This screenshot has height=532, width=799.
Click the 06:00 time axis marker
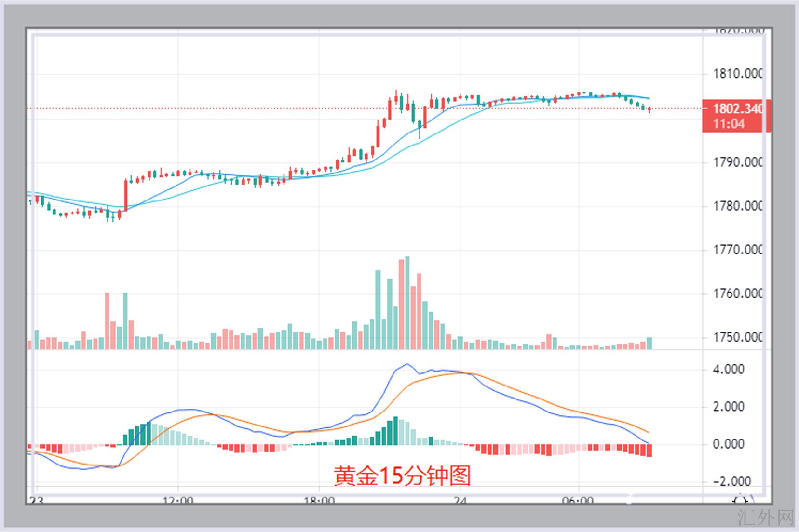(x=578, y=500)
